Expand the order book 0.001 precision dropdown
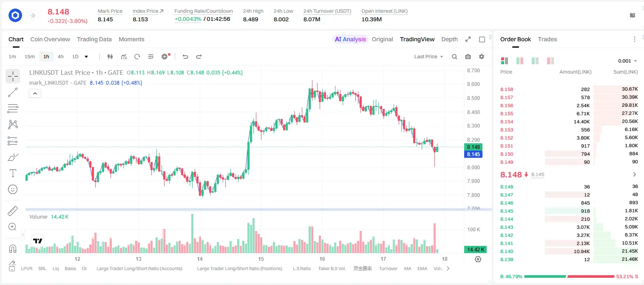Viewport: 644px width, 285px height. [627, 61]
